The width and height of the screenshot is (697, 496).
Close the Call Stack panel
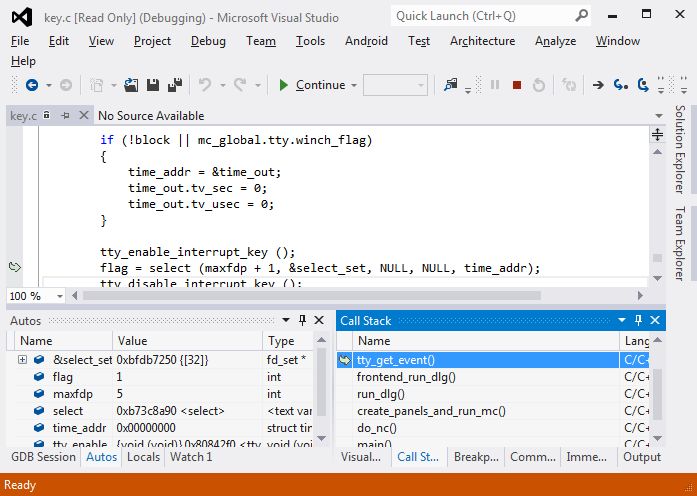(x=655, y=320)
